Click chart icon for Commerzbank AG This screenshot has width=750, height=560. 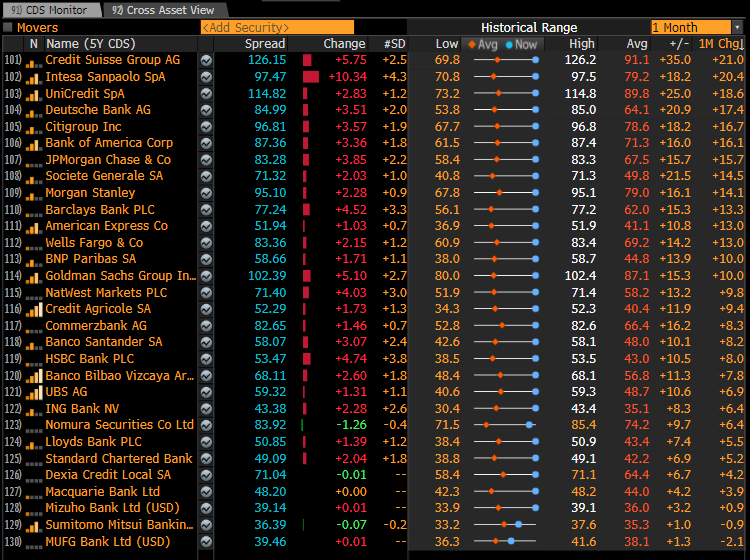click(206, 326)
